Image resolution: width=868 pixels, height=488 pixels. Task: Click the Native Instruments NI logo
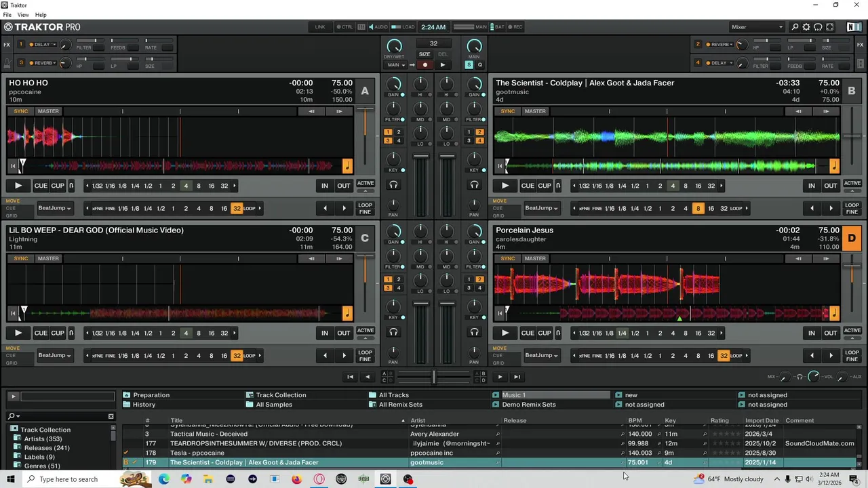(854, 27)
